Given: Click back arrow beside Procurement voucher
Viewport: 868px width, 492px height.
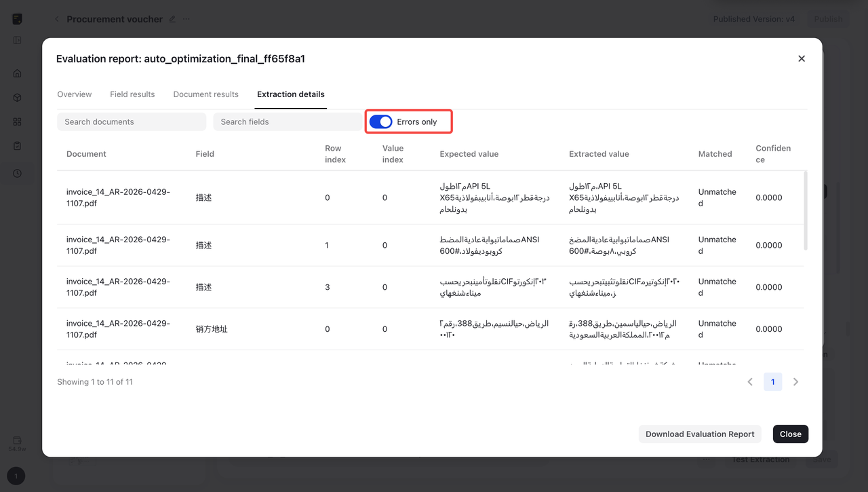Looking at the screenshot, I should point(57,19).
